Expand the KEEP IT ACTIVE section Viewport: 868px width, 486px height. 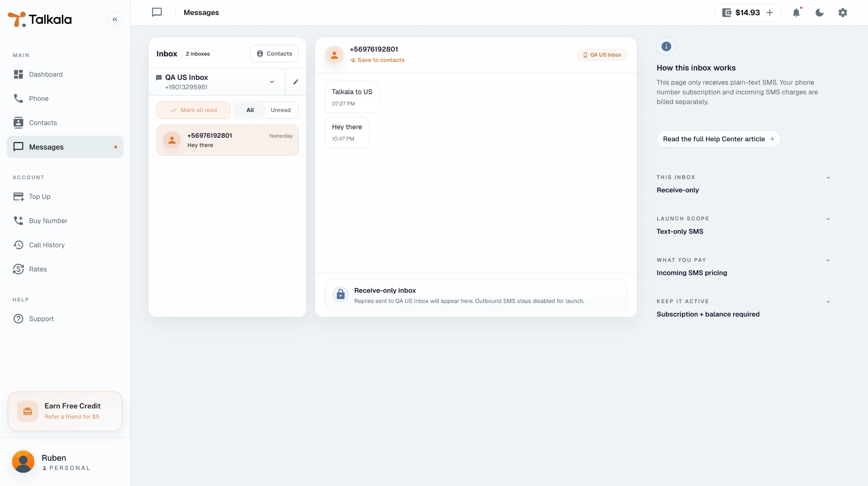828,302
